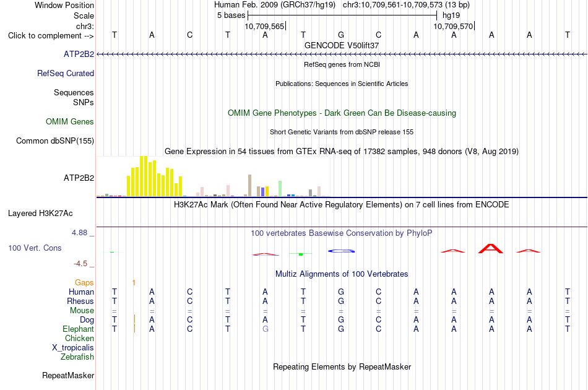
Task: Click 'RefSeq genes from NCBI' title
Action: click(x=342, y=64)
